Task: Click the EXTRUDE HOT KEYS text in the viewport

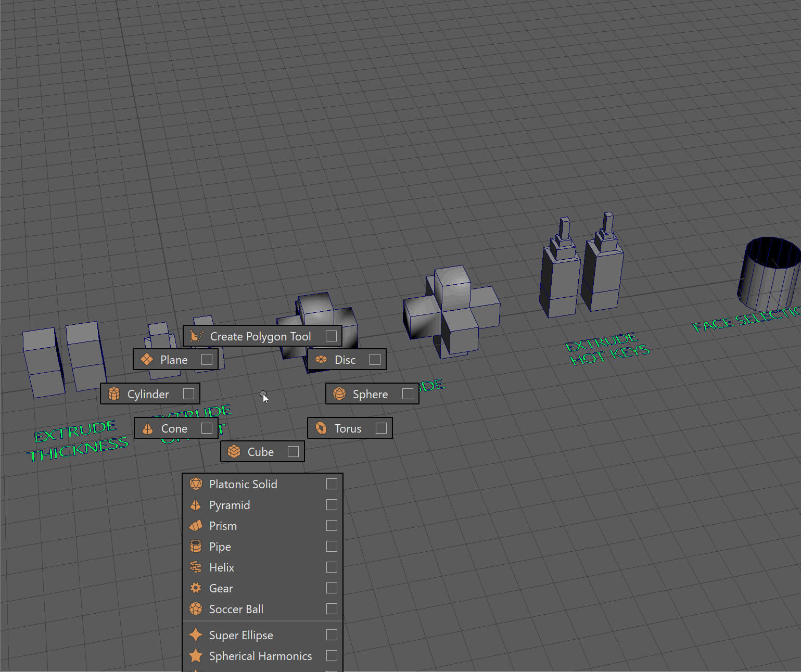Action: pyautogui.click(x=607, y=349)
